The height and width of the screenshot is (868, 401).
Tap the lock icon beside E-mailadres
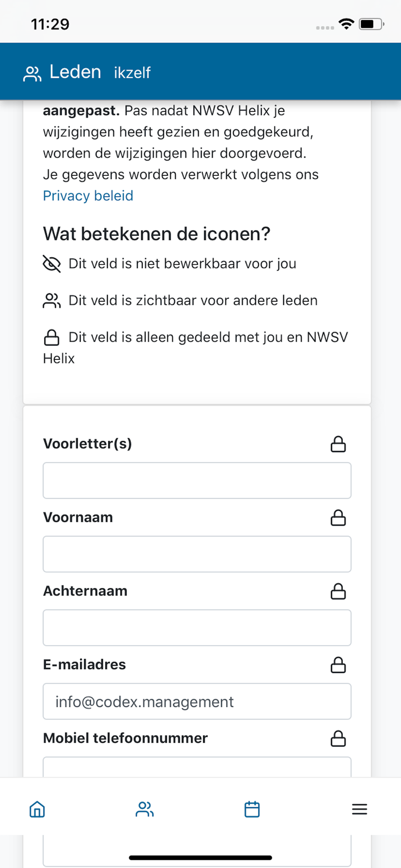(x=338, y=665)
